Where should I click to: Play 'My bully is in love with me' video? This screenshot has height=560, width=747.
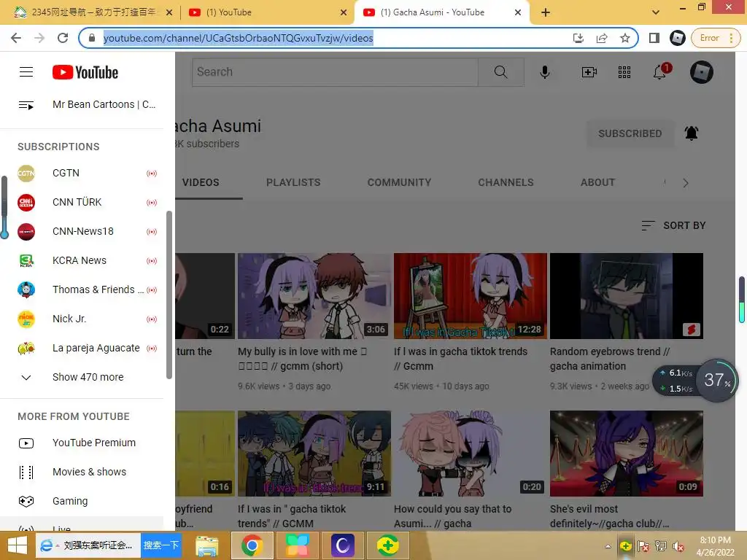(x=314, y=296)
